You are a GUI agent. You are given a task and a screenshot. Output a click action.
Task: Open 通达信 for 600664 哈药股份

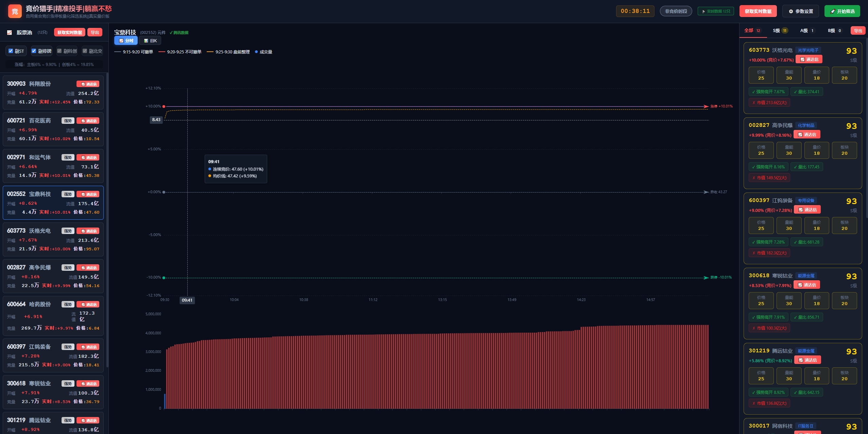pyautogui.click(x=88, y=304)
